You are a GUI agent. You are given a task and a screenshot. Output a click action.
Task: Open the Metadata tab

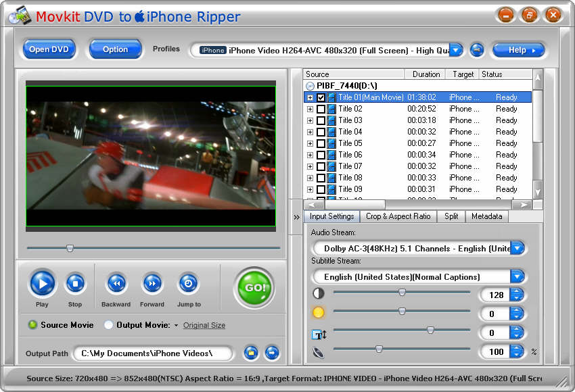pos(486,216)
